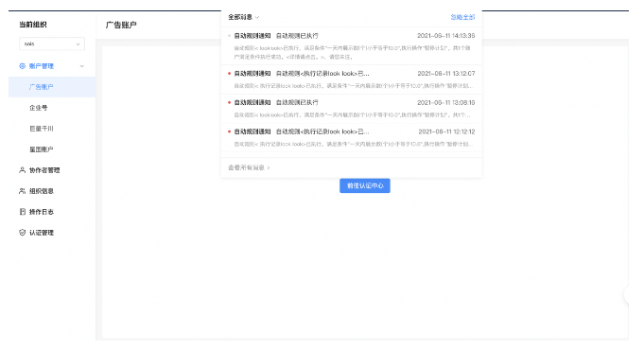The width and height of the screenshot is (644, 350).
Task: Open notification dated 2021-06-11 14:13:39
Action: [x=352, y=46]
